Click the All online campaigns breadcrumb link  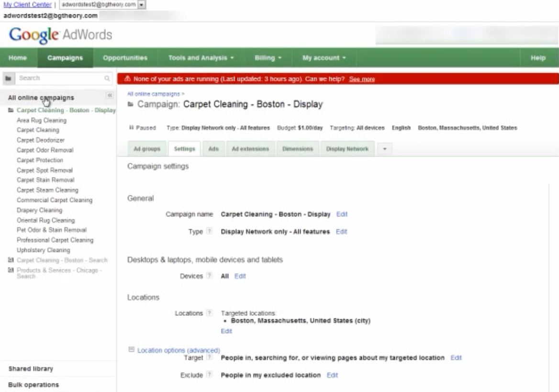(x=154, y=94)
